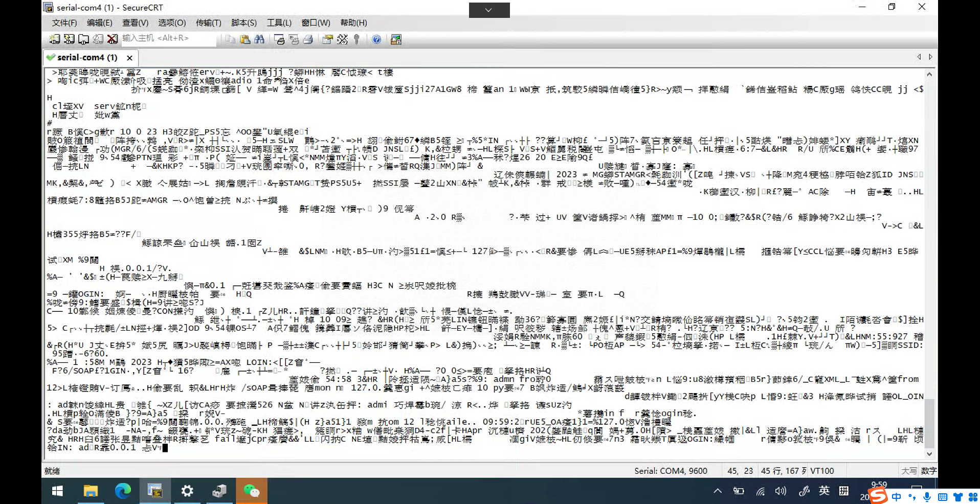This screenshot has width=980, height=504.
Task: Click the terminal scrollbar down arrow
Action: (929, 454)
